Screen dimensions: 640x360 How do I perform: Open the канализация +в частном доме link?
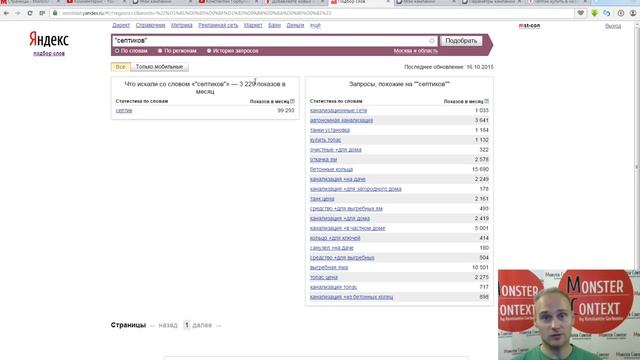347,228
